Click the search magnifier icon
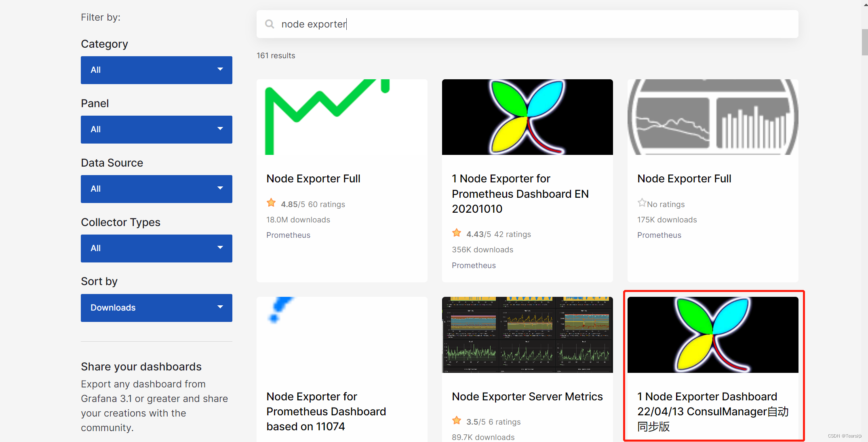 [270, 24]
